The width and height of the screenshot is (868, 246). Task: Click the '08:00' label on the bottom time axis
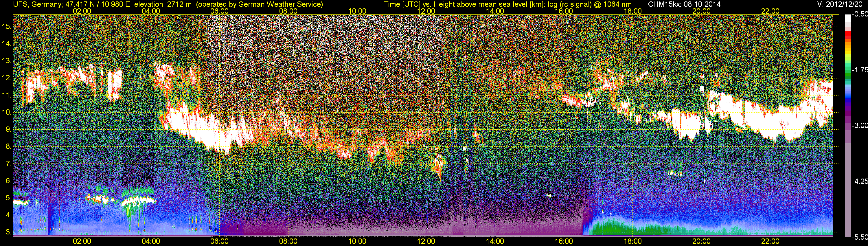coord(288,241)
